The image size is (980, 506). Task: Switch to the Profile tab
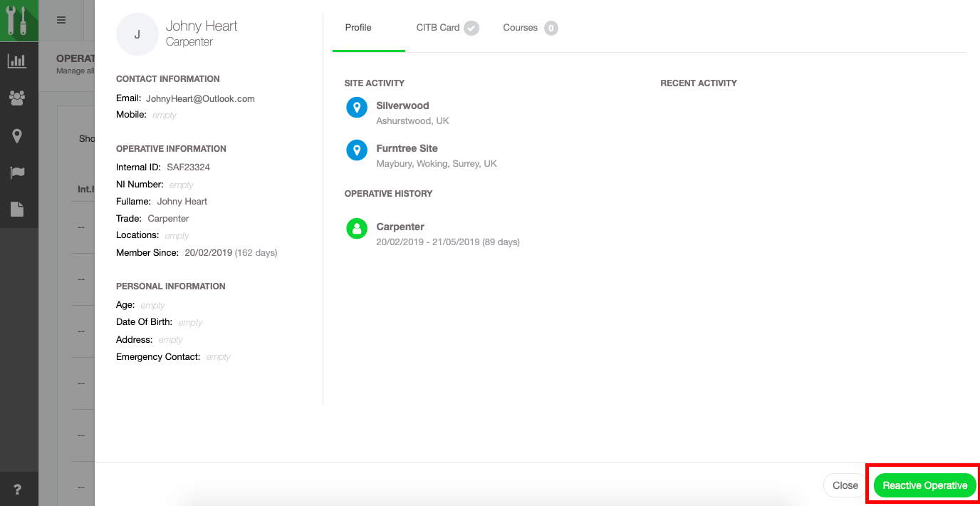tap(358, 28)
